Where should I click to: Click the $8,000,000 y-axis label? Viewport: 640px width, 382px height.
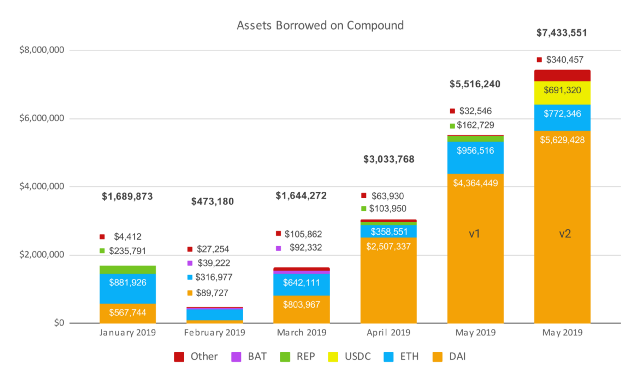pyautogui.click(x=42, y=50)
